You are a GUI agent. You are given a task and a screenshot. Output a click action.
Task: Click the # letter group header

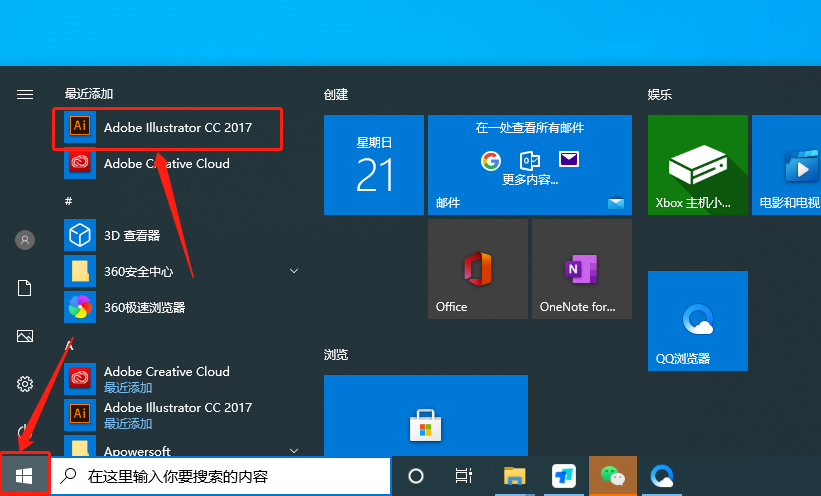click(x=69, y=201)
